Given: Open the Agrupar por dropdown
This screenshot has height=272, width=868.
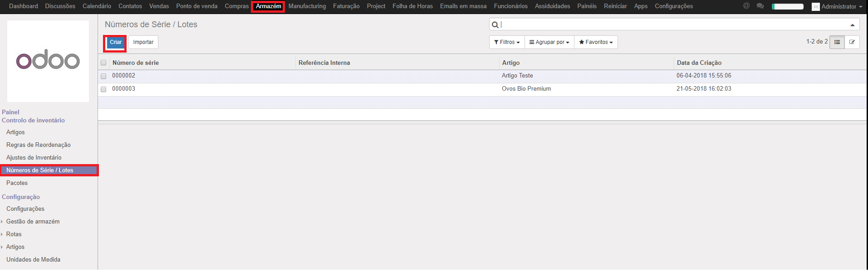Looking at the screenshot, I should (549, 42).
